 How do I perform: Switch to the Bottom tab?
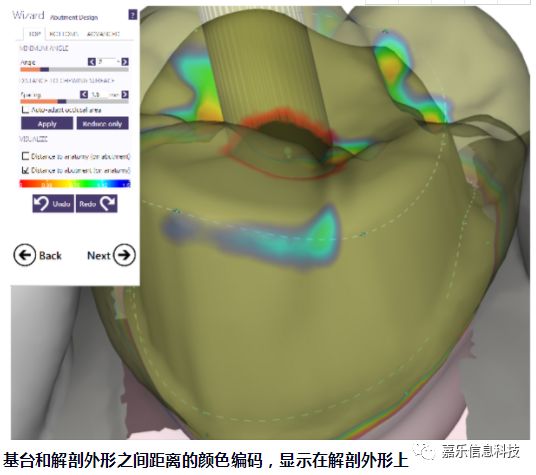(64, 34)
